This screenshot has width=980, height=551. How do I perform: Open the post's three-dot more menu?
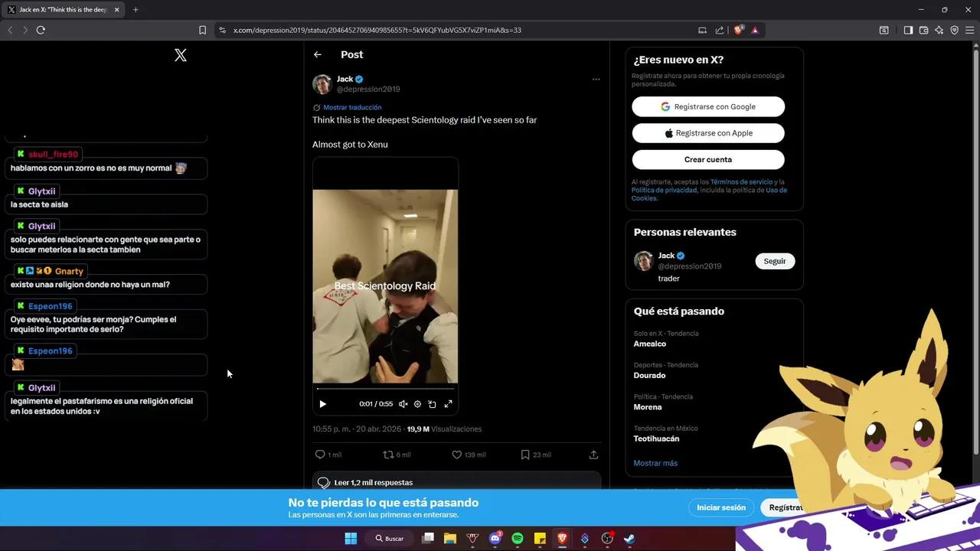(x=596, y=79)
